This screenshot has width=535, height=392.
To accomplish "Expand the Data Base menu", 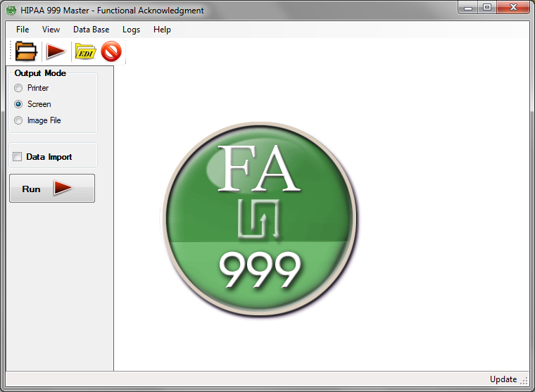I will [x=91, y=30].
